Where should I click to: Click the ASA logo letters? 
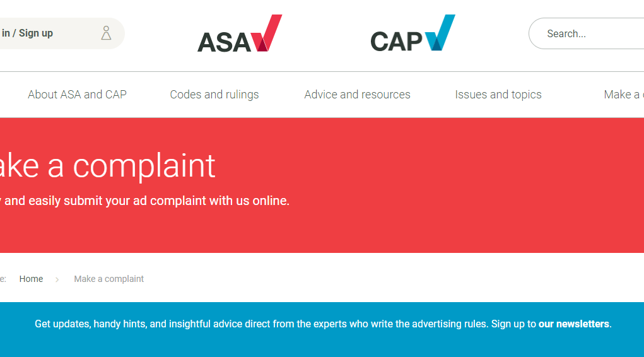pyautogui.click(x=223, y=42)
